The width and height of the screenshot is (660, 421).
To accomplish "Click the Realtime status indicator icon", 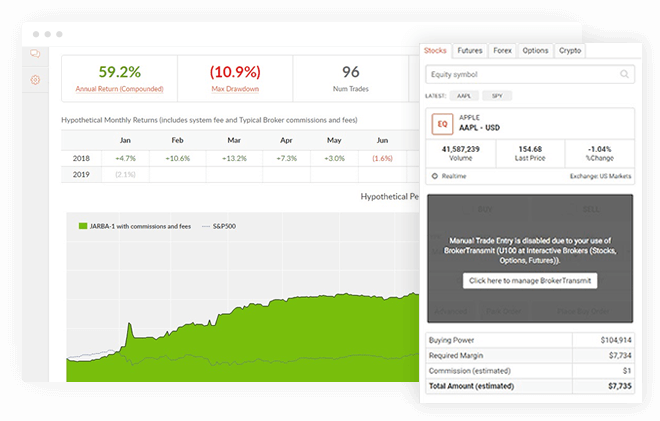I will click(x=434, y=175).
